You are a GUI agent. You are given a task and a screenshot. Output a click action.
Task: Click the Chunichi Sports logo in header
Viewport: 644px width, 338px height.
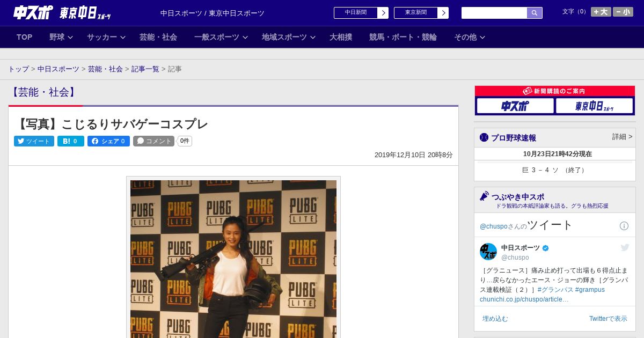(x=33, y=12)
